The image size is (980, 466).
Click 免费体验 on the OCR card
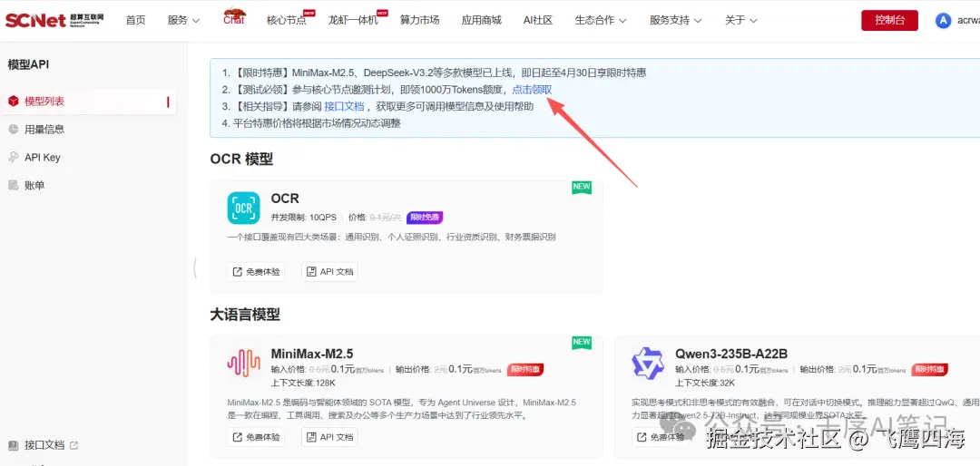click(x=256, y=272)
